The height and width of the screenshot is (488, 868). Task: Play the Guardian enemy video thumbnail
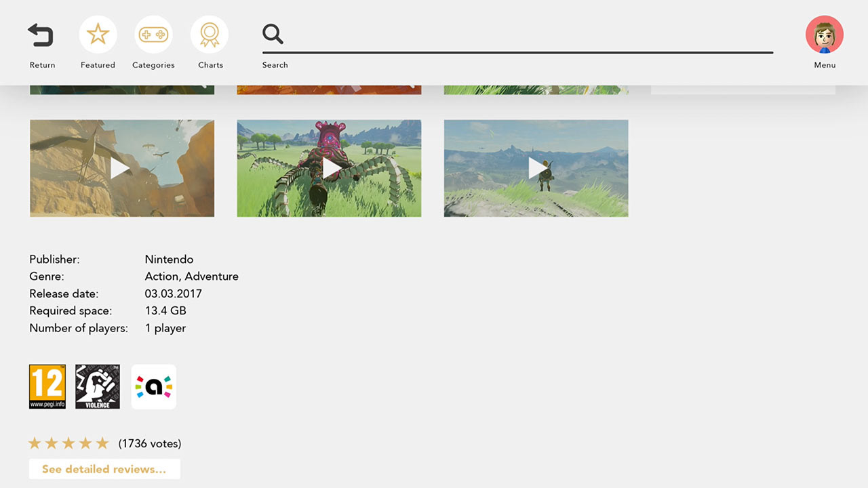(x=329, y=168)
